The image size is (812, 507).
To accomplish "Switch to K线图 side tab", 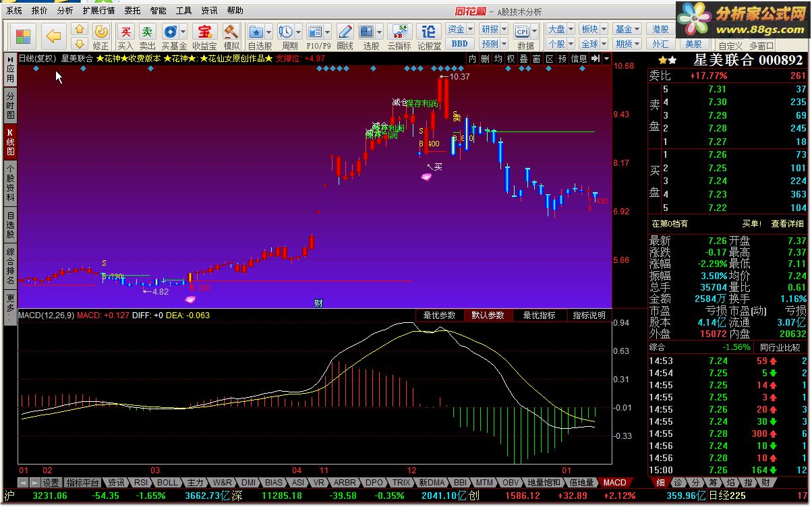I will pyautogui.click(x=10, y=141).
